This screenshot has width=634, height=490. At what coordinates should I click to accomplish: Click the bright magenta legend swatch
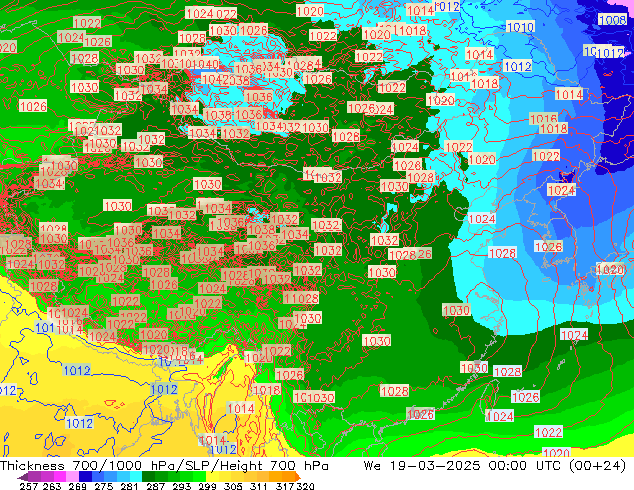pos(60,476)
